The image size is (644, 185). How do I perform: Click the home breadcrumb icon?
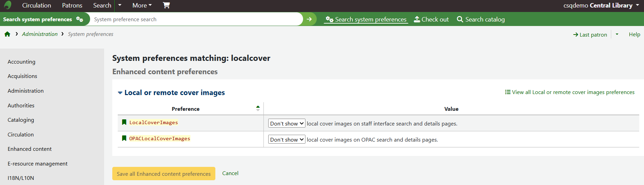(7, 34)
